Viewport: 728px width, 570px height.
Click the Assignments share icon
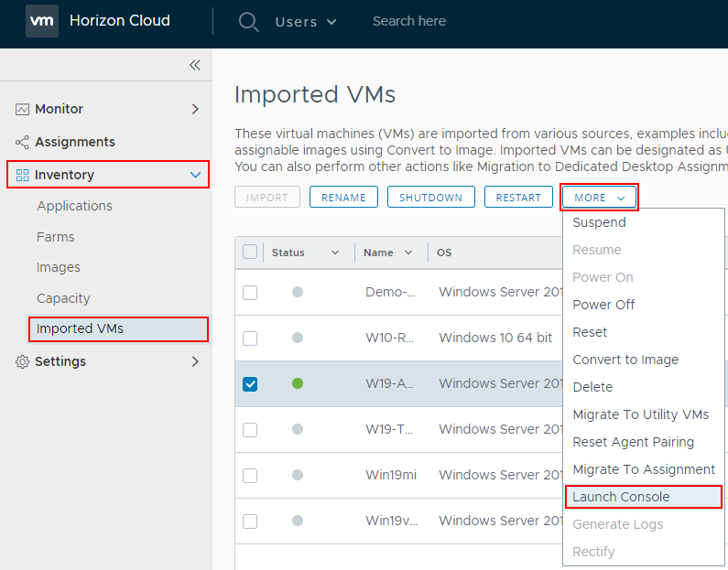[23, 142]
